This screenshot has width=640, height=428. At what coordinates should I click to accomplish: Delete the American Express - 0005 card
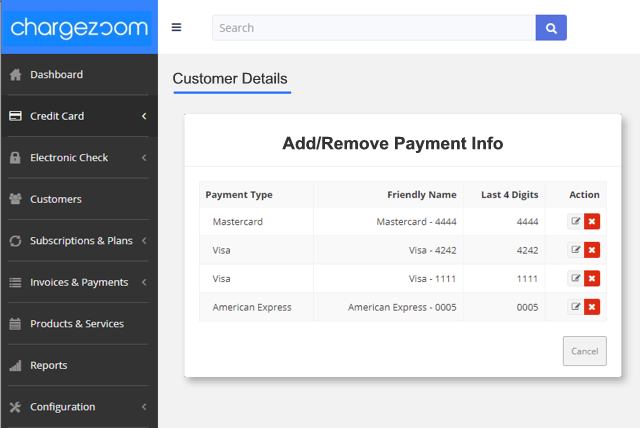592,307
